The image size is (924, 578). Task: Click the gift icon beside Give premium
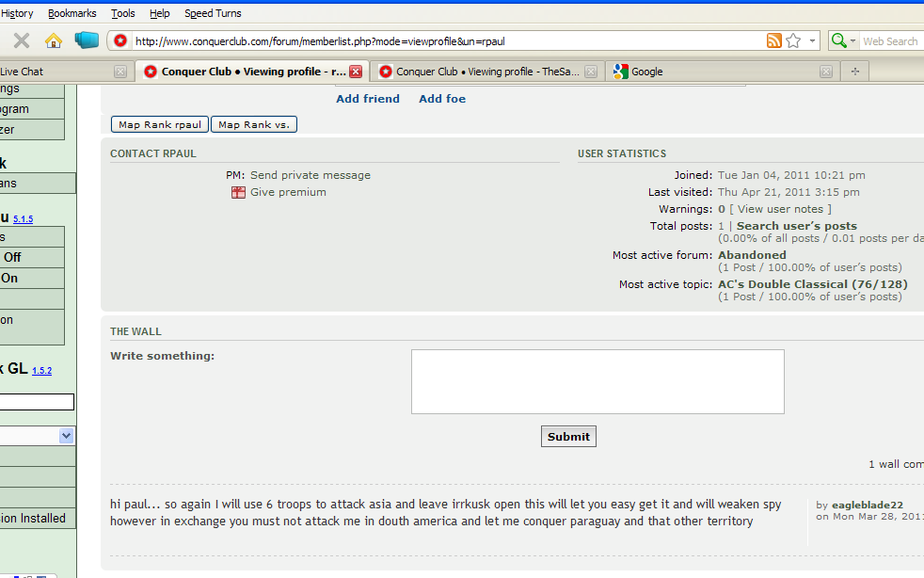click(x=238, y=192)
